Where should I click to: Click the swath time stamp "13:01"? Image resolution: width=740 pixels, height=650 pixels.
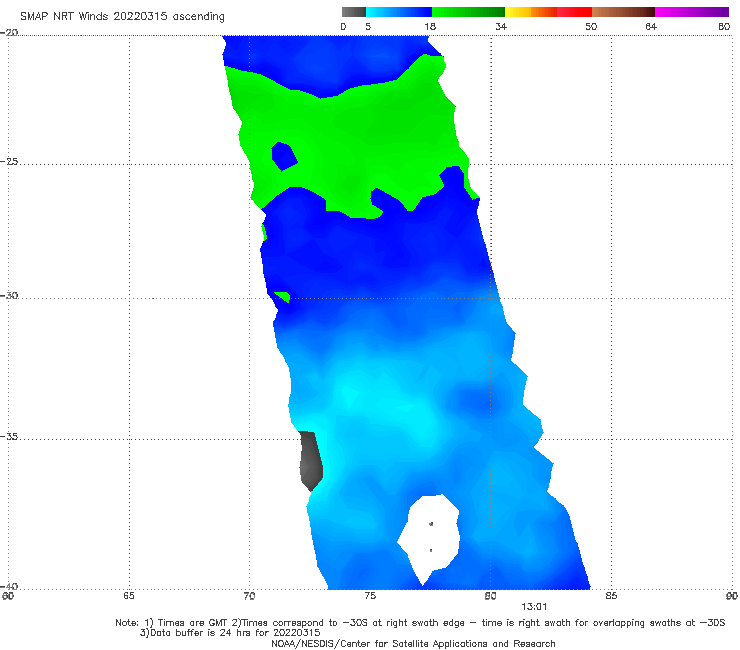[534, 607]
